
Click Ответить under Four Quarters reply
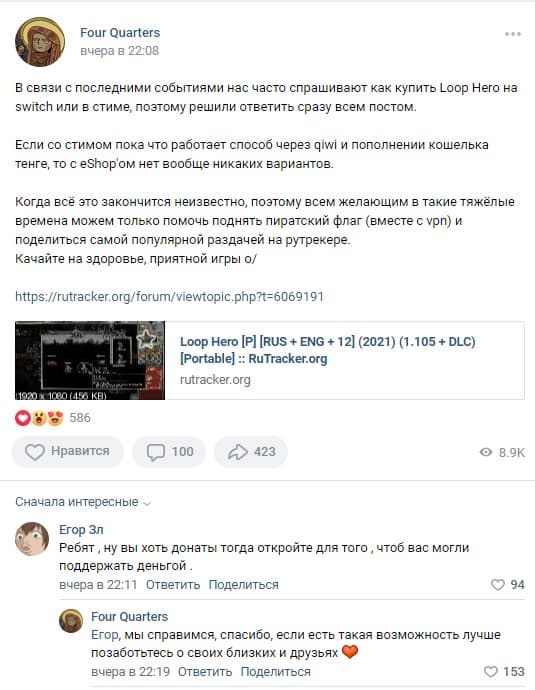205,672
